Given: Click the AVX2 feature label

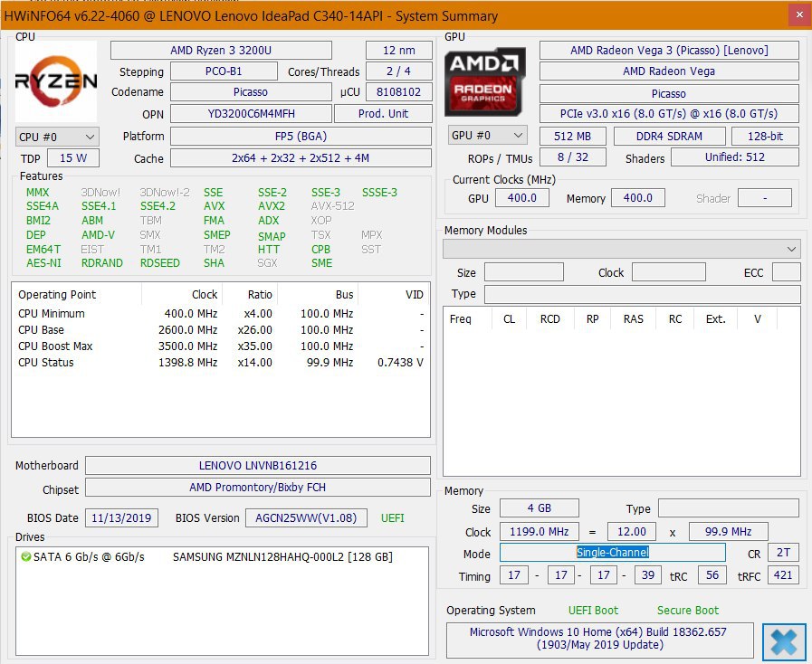Looking at the screenshot, I should (272, 206).
